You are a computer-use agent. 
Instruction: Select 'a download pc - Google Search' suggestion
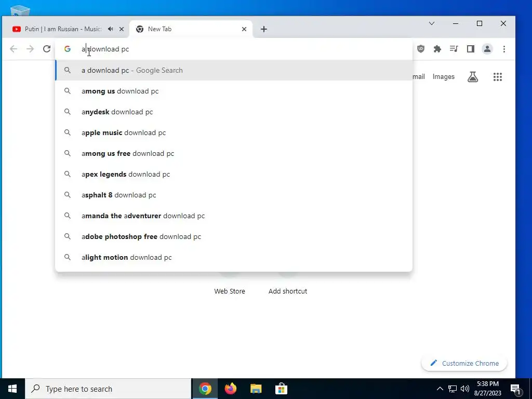tap(234, 70)
